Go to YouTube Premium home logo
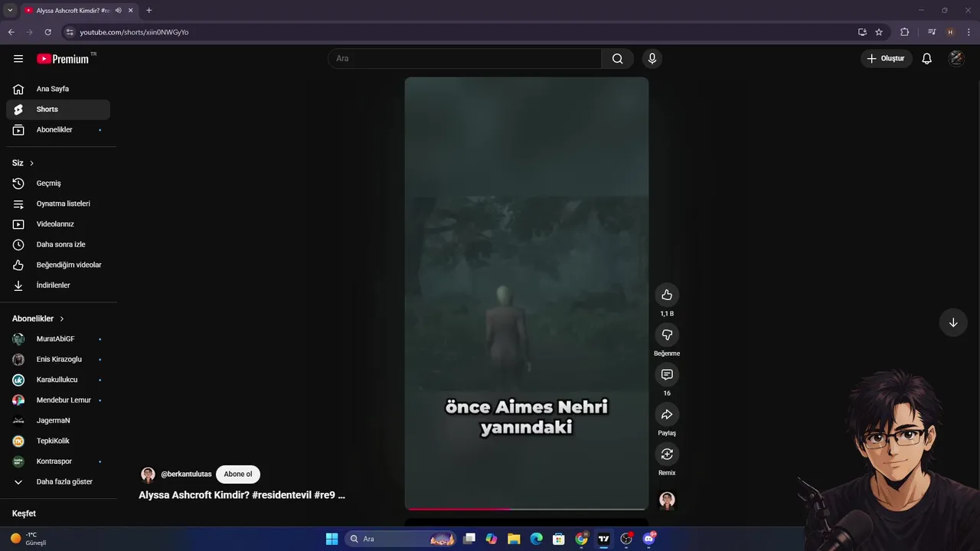 64,59
